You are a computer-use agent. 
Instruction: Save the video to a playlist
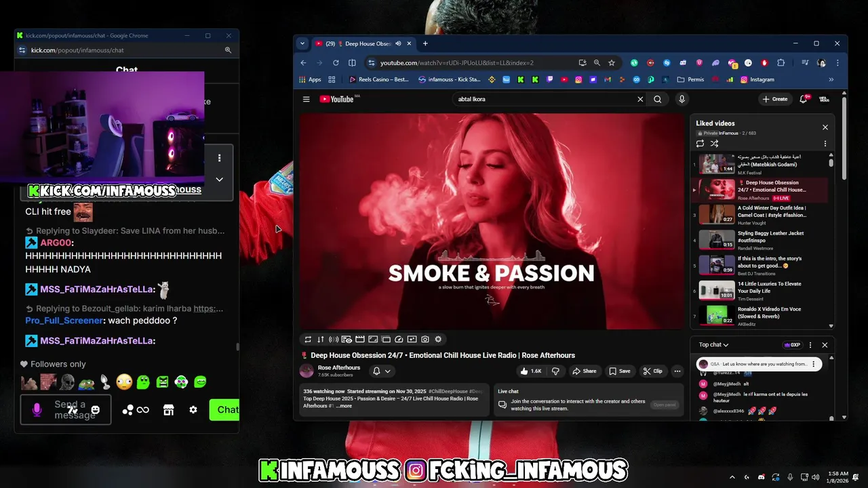[619, 371]
